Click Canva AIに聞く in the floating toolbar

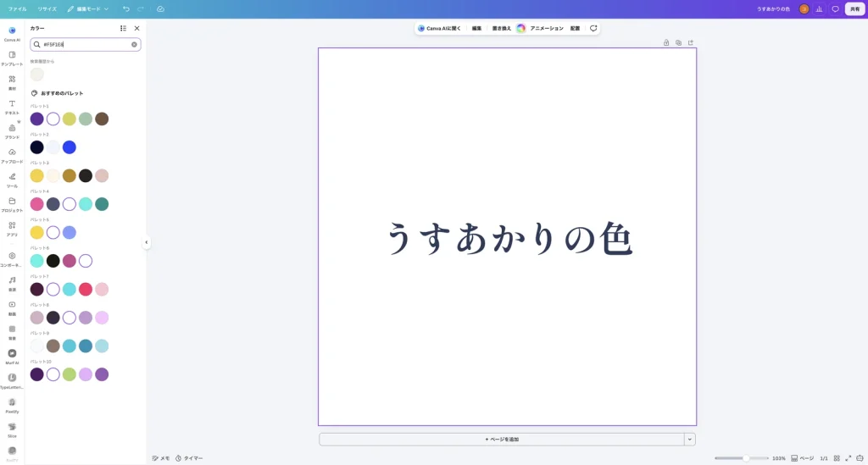440,28
